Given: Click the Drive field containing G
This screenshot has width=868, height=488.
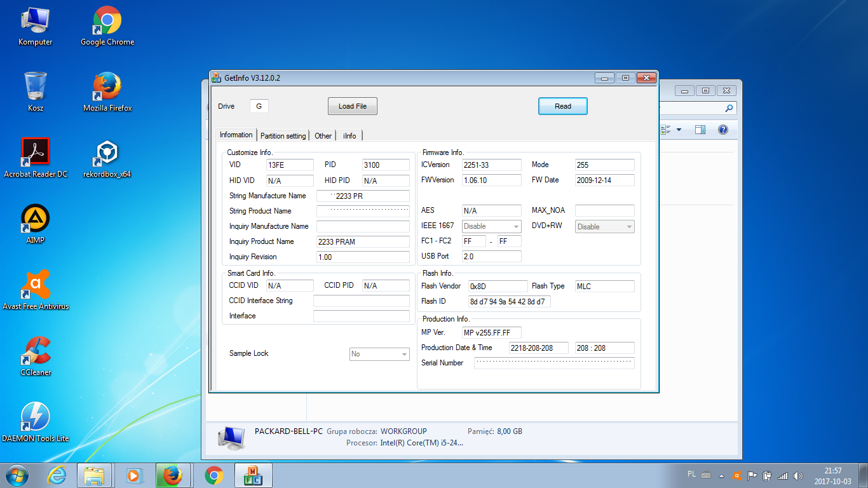Looking at the screenshot, I should click(x=259, y=106).
